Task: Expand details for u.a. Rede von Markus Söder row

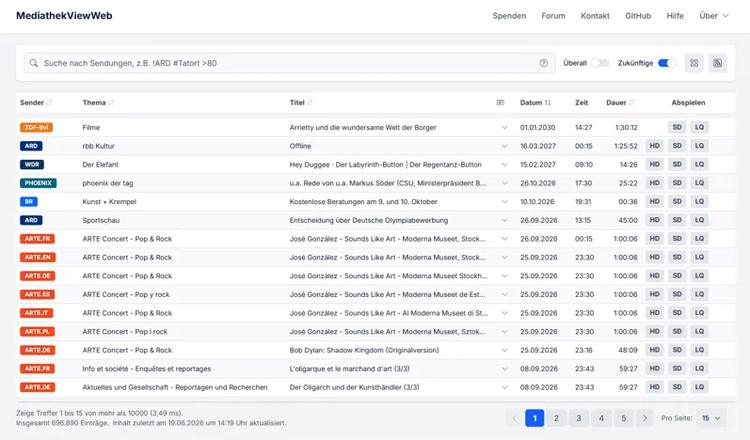Action: coord(504,183)
